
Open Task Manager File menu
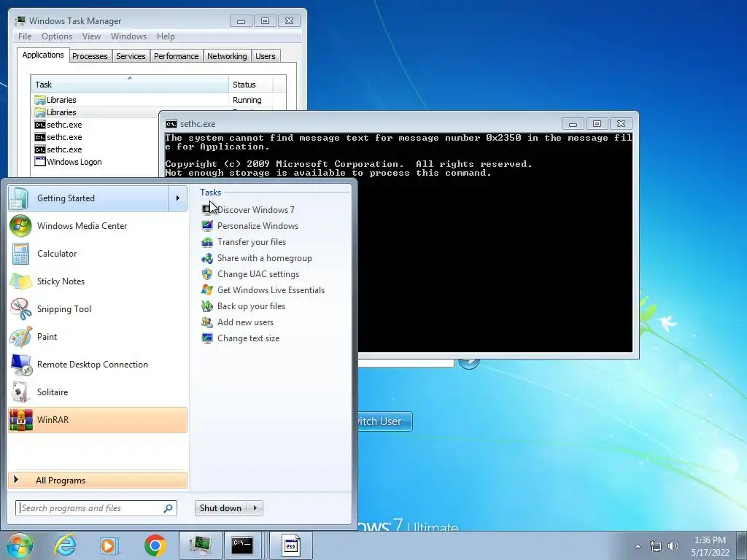point(25,36)
